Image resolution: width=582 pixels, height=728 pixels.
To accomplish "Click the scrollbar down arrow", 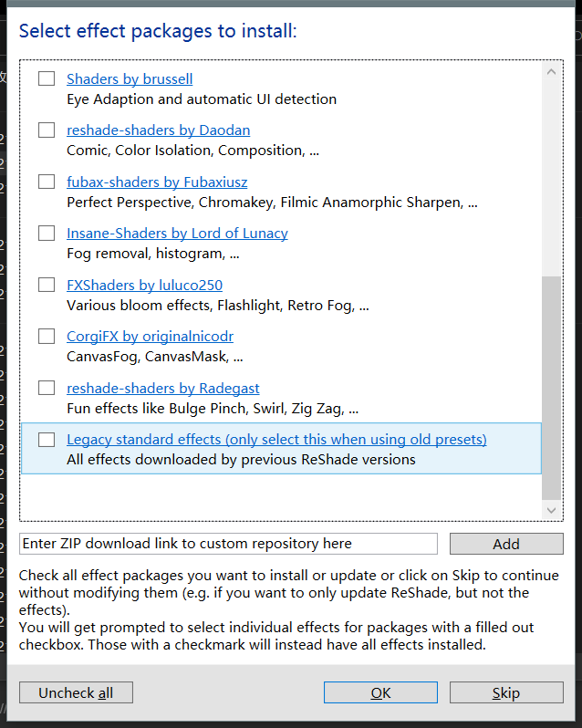I will (551, 510).
